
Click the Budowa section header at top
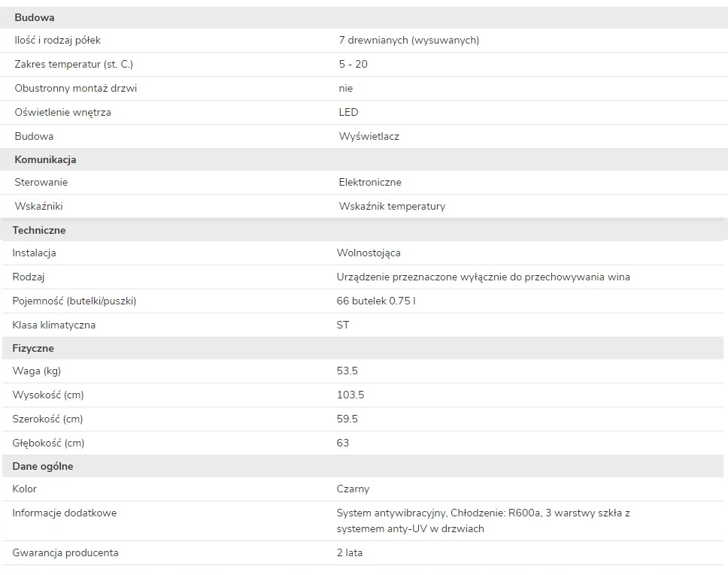click(35, 17)
